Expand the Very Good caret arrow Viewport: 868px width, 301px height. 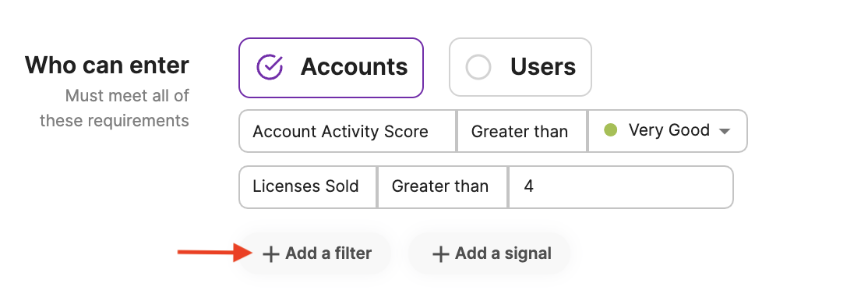tap(724, 131)
